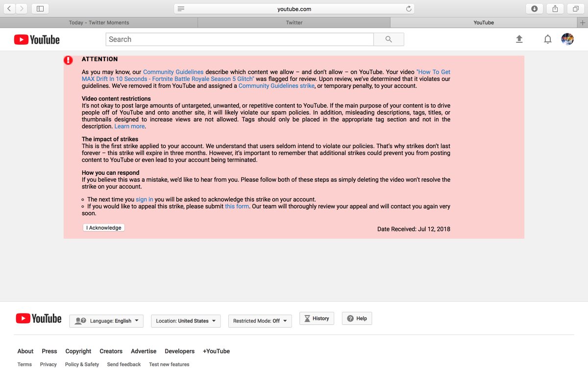Open the +YouTube footer link
This screenshot has height=368, width=588.
[x=216, y=351]
